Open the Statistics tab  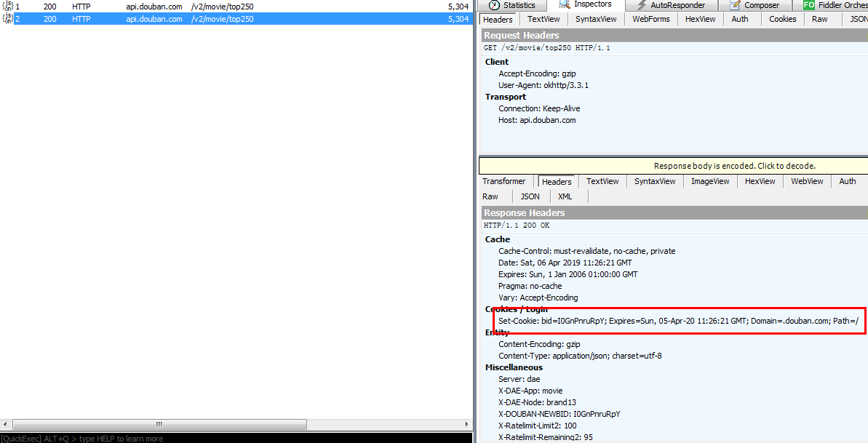tap(512, 5)
